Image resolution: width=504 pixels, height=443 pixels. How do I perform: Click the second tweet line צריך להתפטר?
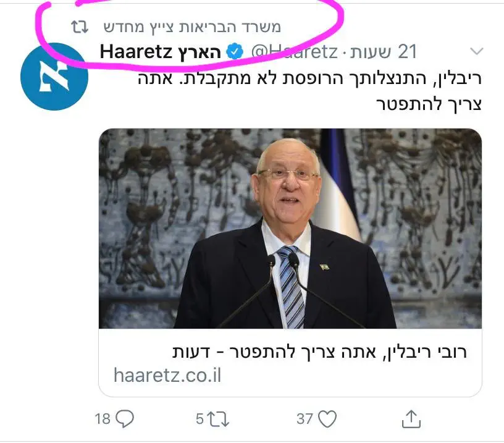pos(429,104)
